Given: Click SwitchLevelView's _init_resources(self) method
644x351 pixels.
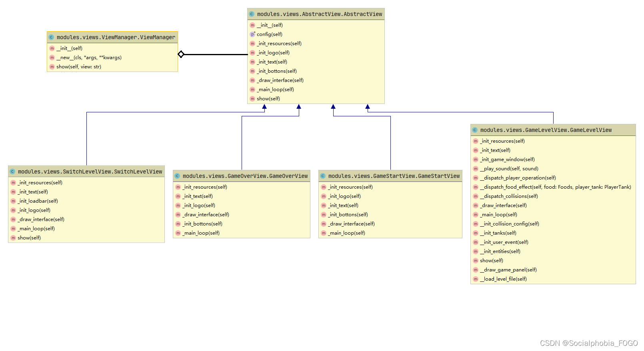Looking at the screenshot, I should [40, 183].
